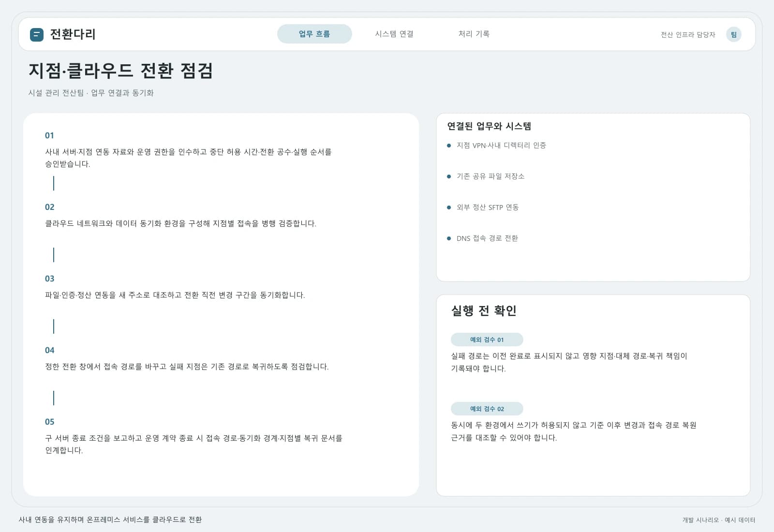
Task: Click step text about 클라우드 네트워크와 데이터 동기화
Action: (180, 223)
